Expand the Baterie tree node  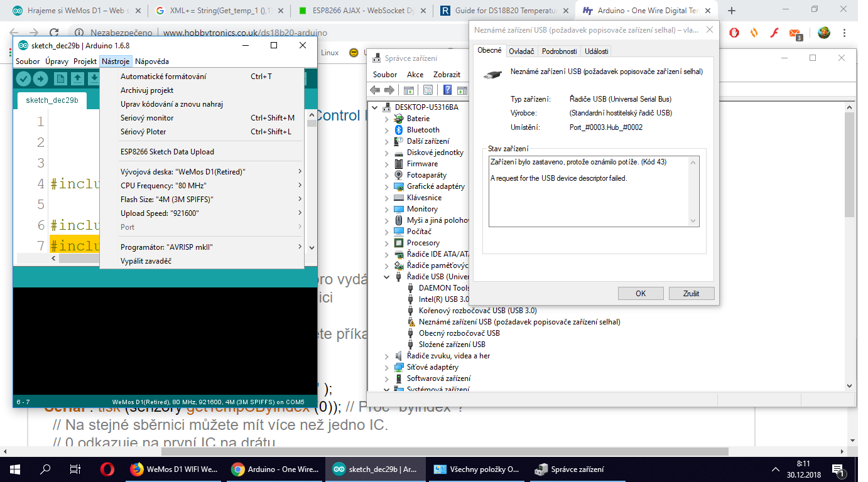[387, 119]
